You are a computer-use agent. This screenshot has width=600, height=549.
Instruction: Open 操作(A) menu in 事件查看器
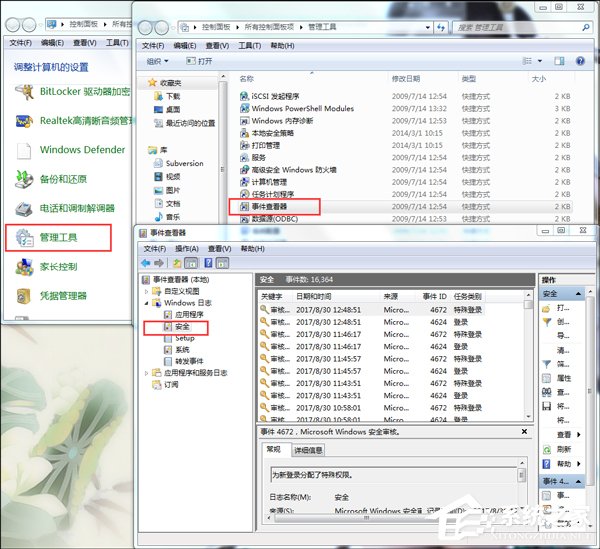point(187,249)
